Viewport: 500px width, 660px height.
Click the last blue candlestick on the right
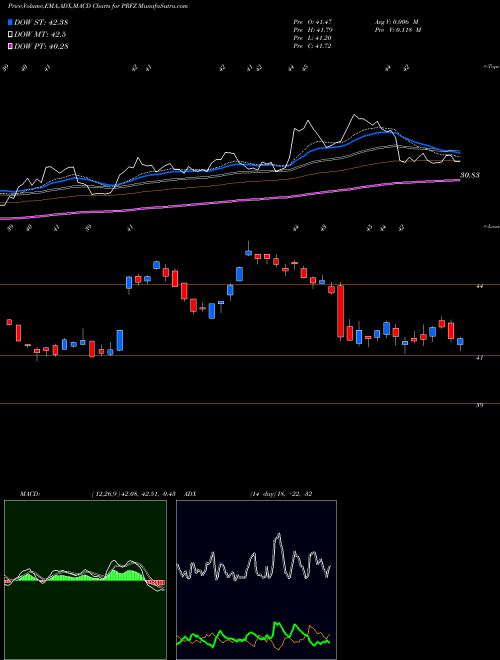[460, 341]
